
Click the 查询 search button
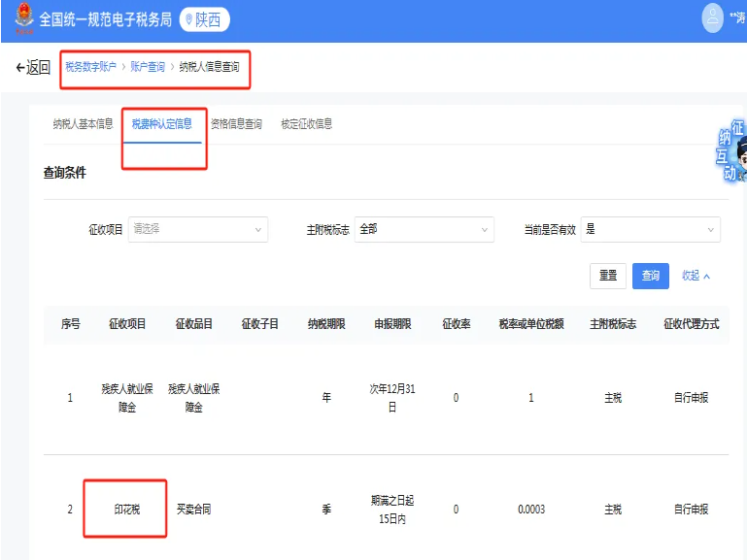point(650,276)
